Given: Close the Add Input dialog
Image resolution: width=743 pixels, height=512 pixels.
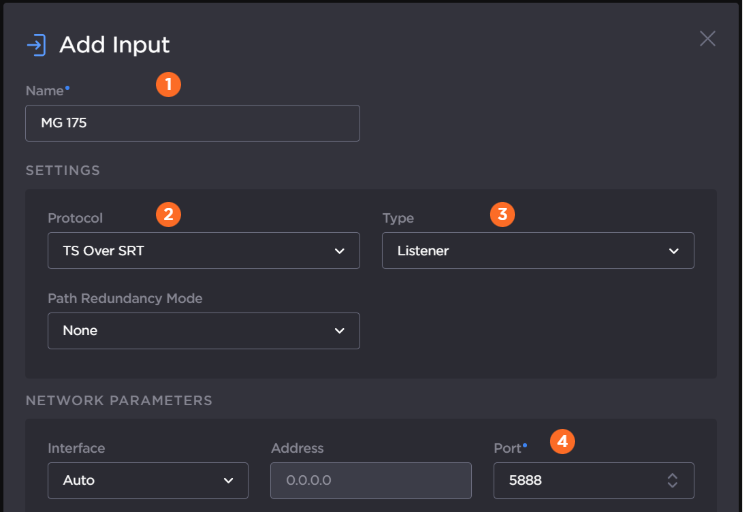Looking at the screenshot, I should pos(707,38).
